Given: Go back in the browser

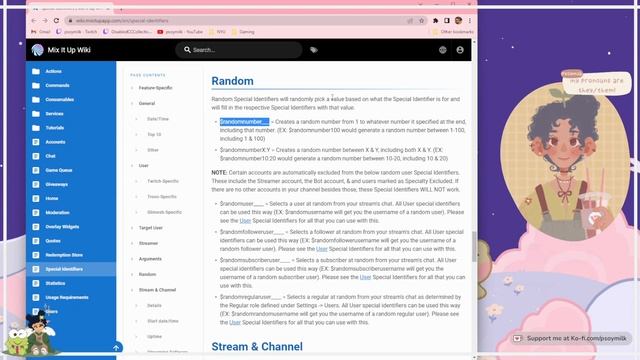Looking at the screenshot, I should (x=34, y=20).
